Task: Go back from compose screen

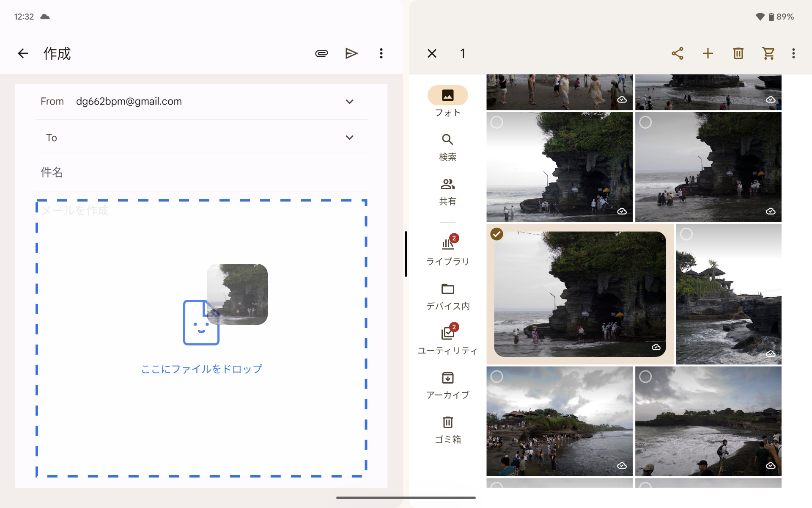Action: click(x=23, y=53)
